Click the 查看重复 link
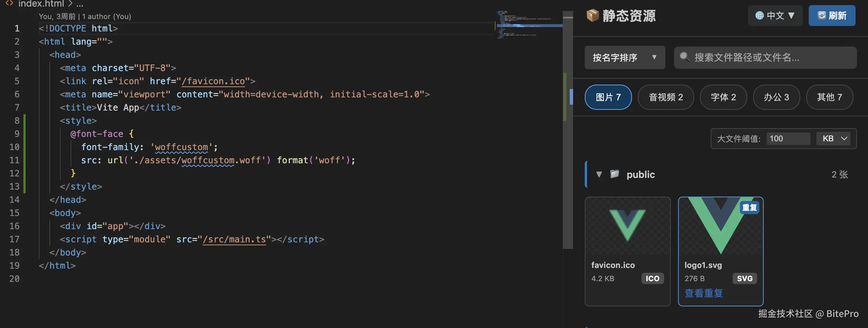This screenshot has height=328, width=868. pyautogui.click(x=703, y=293)
